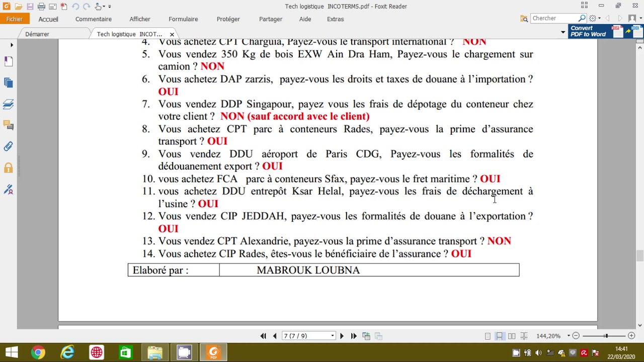Redo the last undone action
Image resolution: width=644 pixels, height=362 pixels.
[x=87, y=7]
